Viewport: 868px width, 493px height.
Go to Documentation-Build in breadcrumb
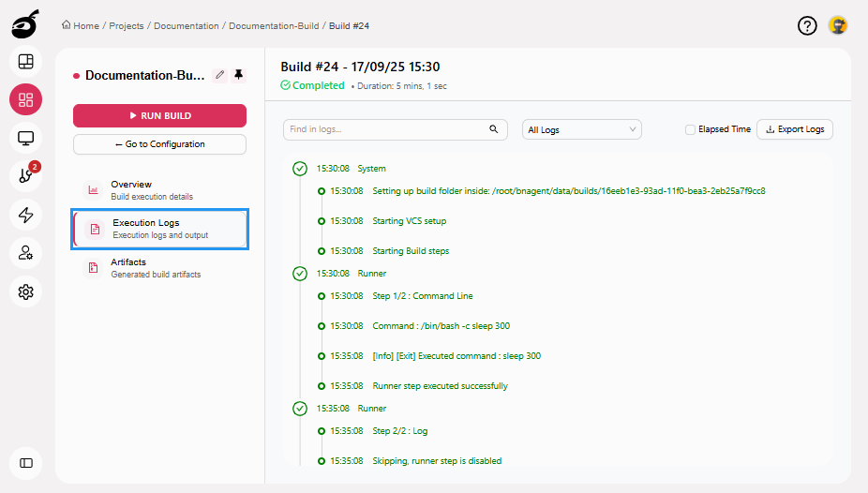click(274, 25)
